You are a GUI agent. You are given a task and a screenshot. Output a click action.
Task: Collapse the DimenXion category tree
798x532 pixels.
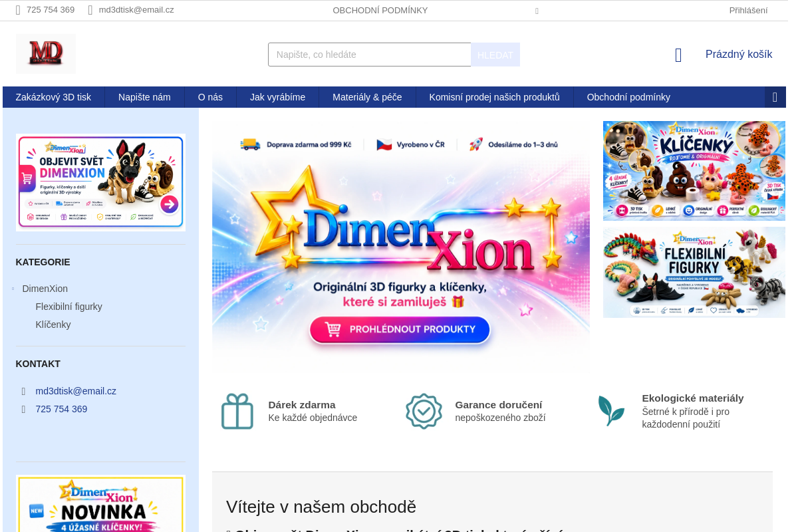pos(13,289)
